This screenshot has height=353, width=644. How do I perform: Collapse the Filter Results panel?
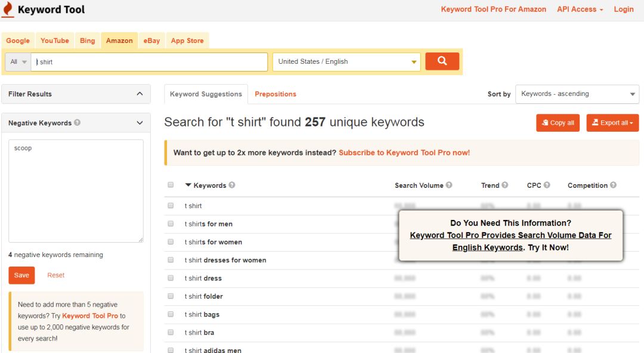click(x=140, y=94)
